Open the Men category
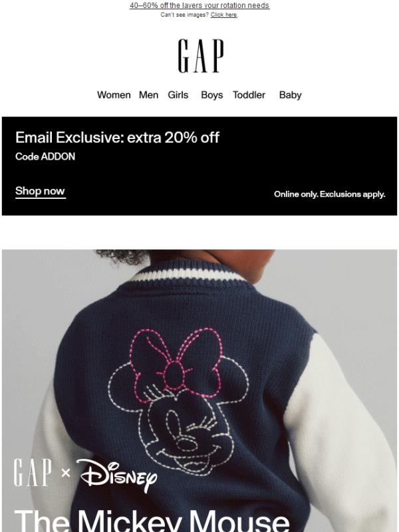The image size is (399, 532). point(148,95)
